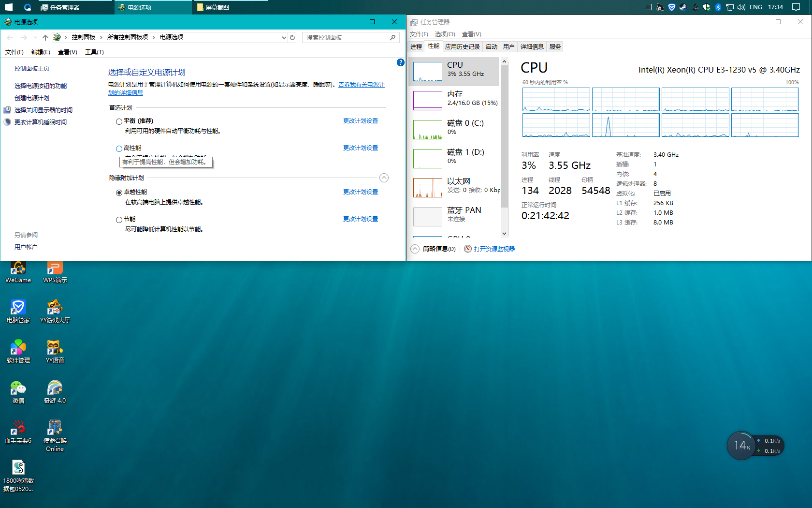Open the network tray icon
The image size is (812, 508).
point(729,7)
